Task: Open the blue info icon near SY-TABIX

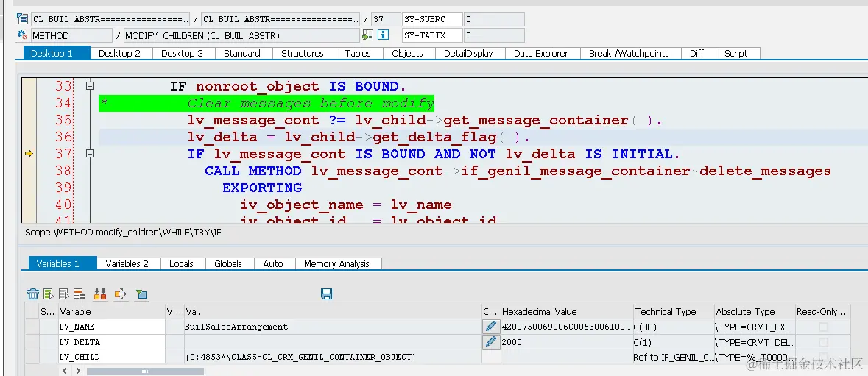Action: click(x=383, y=35)
